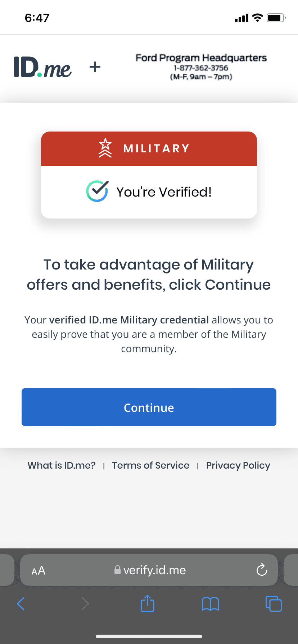This screenshot has width=298, height=644.
Task: Tap the You're Verified! card text
Action: (x=164, y=192)
